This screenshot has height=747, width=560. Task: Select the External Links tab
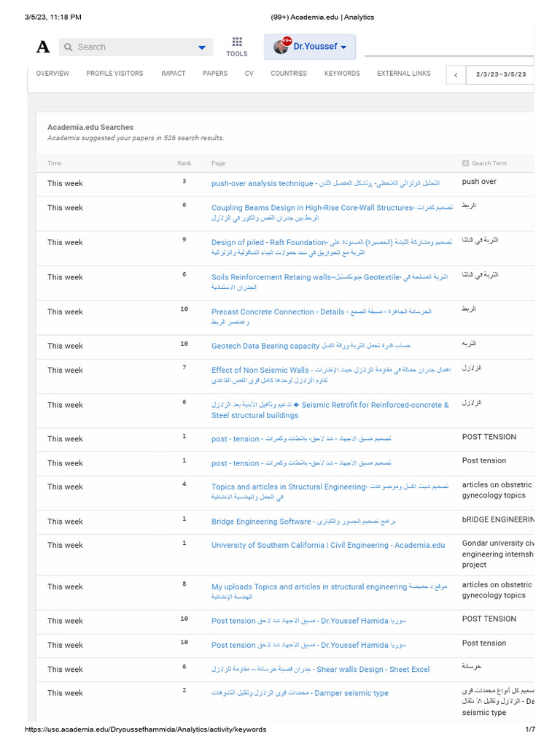[x=404, y=74]
